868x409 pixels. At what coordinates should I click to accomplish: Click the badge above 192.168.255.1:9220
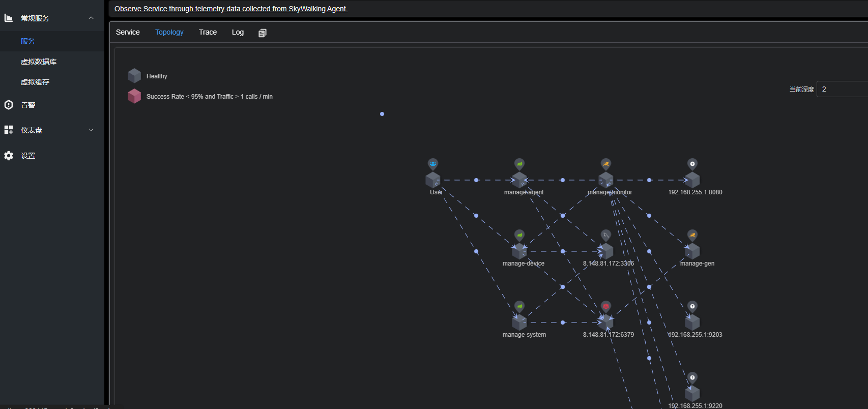tap(692, 378)
